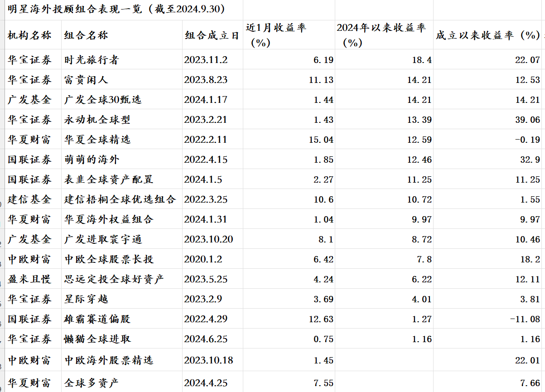Click the date 2024.4.25

(x=205, y=382)
